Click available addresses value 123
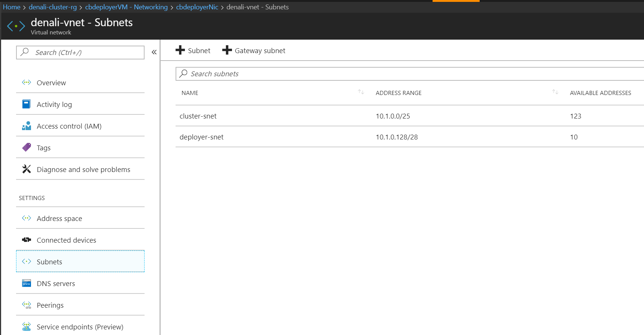 [576, 116]
